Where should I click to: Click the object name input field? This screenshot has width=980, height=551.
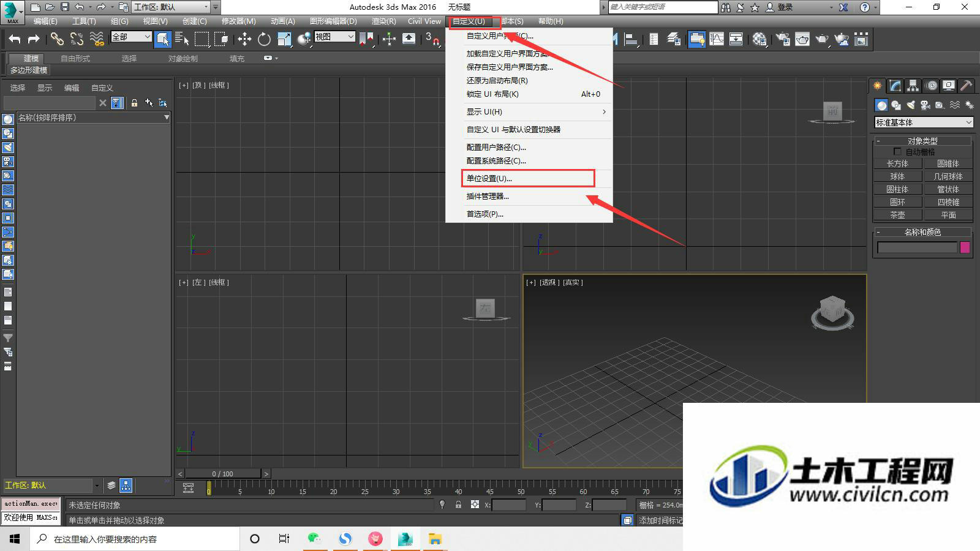coord(917,247)
